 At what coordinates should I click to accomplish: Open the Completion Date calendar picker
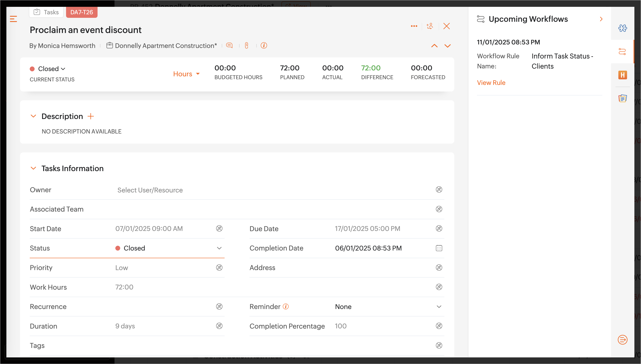439,248
